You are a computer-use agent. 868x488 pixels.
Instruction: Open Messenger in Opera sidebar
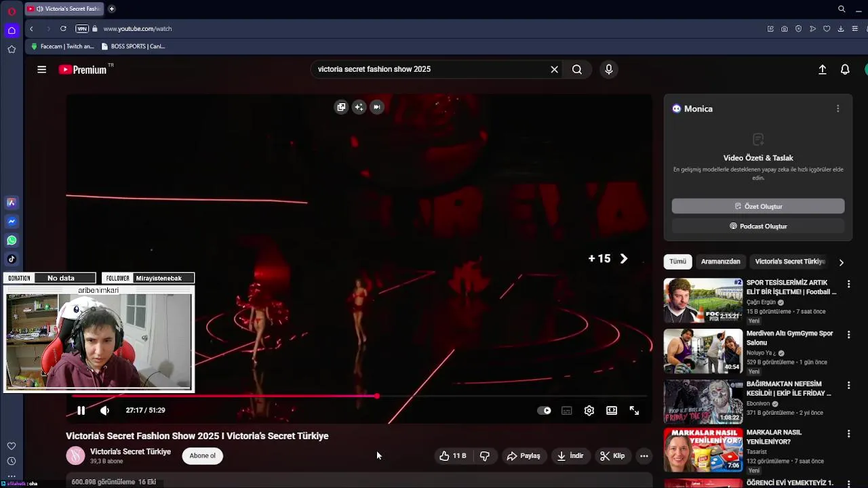(x=12, y=222)
